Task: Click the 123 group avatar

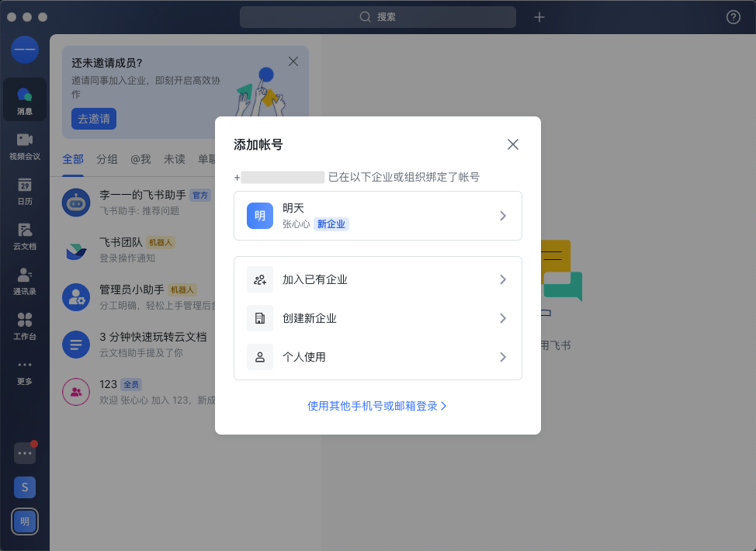Action: pyautogui.click(x=76, y=391)
